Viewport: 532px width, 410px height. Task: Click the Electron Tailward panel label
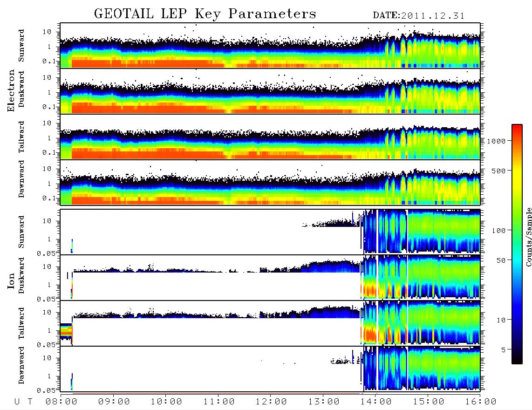coord(21,137)
